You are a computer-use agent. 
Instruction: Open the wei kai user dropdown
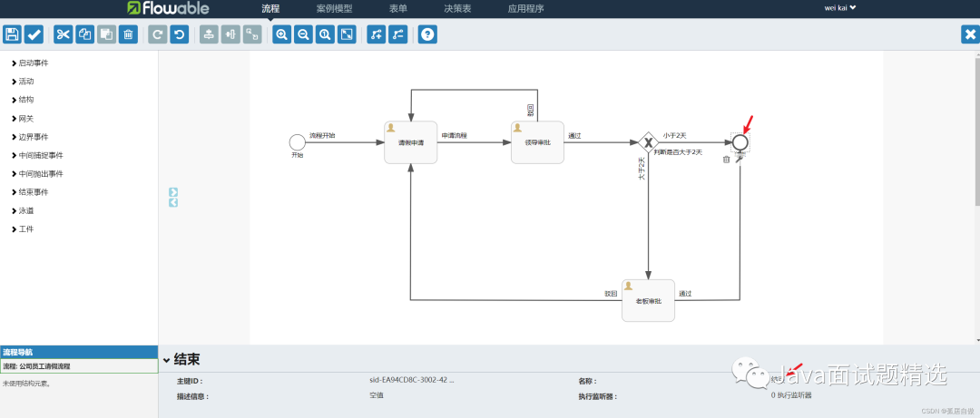(x=839, y=8)
